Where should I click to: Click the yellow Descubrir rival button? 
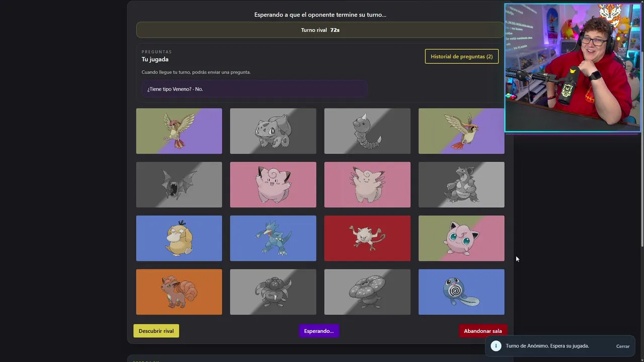pos(156,331)
